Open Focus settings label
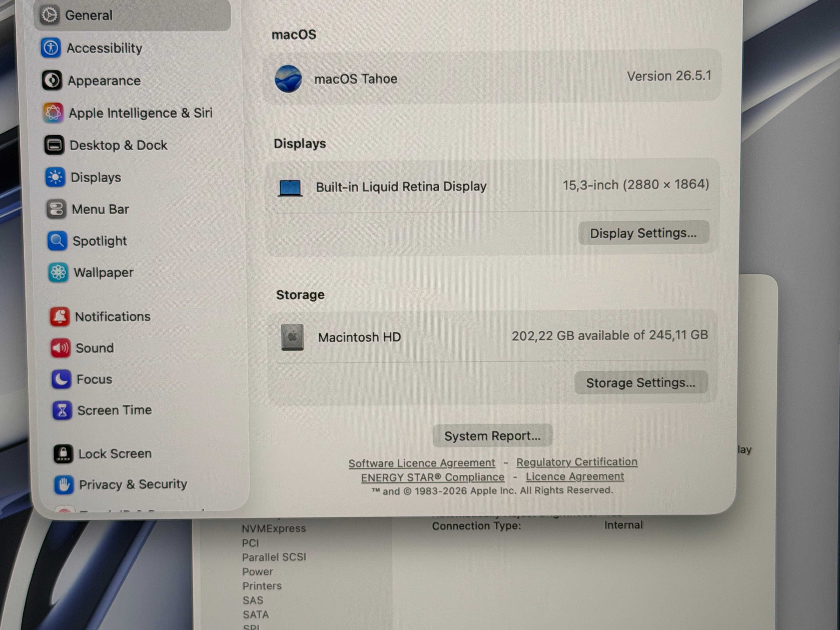The height and width of the screenshot is (630, 840). pos(95,379)
